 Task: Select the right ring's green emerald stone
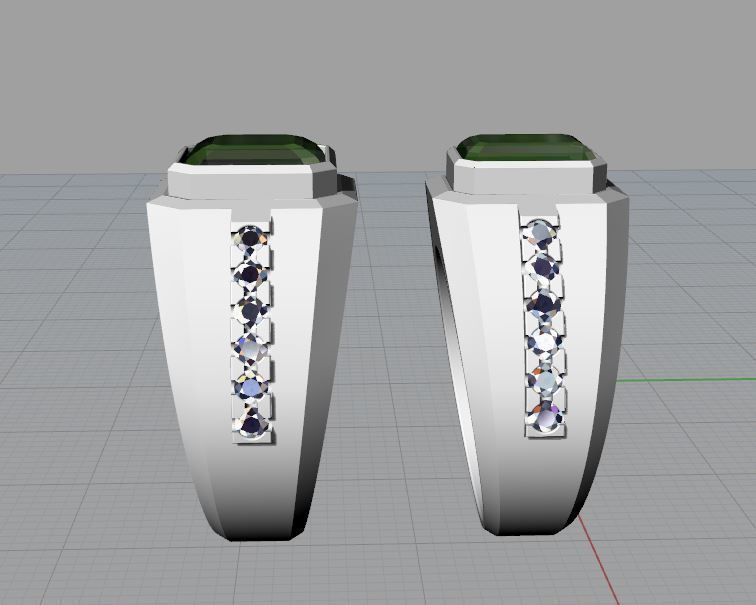click(x=526, y=148)
